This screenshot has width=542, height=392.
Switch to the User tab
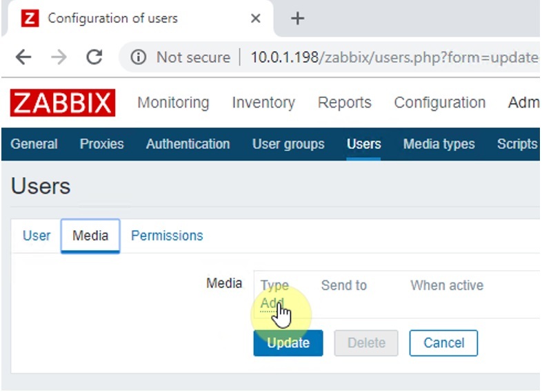37,236
